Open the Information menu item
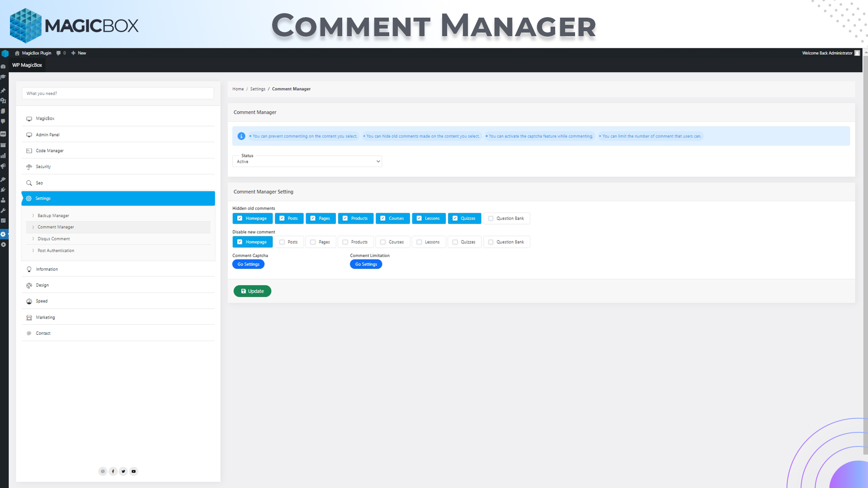This screenshot has height=488, width=868. click(x=118, y=269)
